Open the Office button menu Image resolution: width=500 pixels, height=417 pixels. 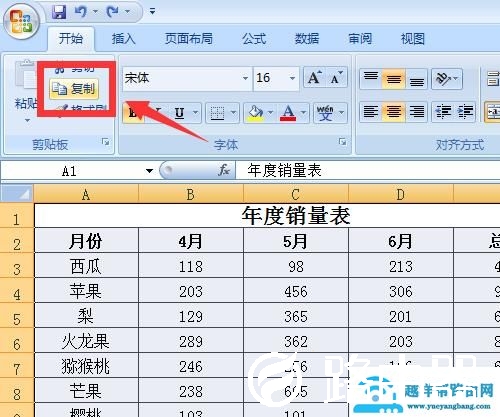pyautogui.click(x=22, y=21)
